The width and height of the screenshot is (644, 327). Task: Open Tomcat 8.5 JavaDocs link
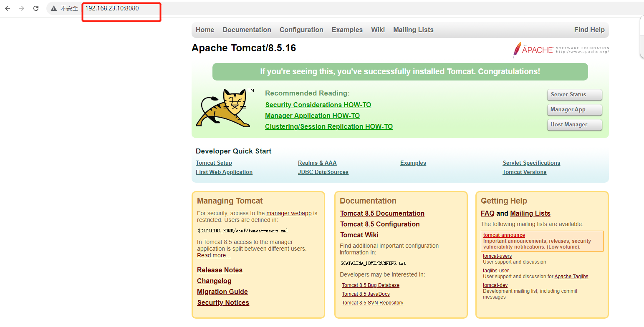click(366, 294)
